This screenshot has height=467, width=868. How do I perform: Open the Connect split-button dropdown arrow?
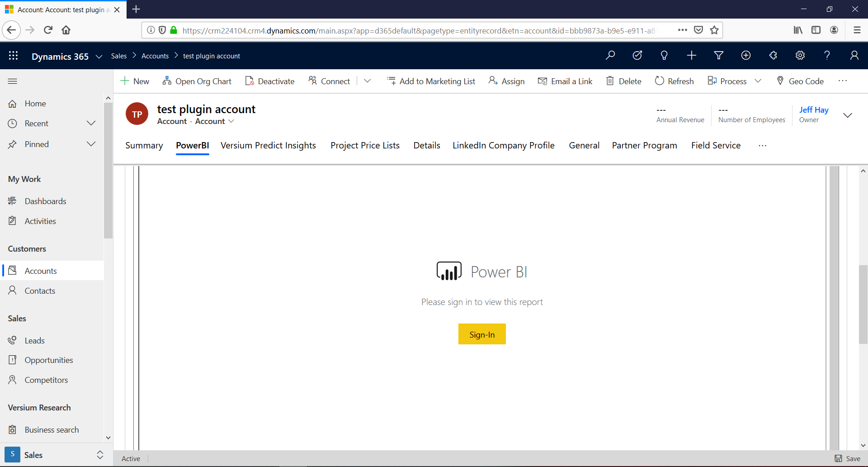(x=368, y=81)
